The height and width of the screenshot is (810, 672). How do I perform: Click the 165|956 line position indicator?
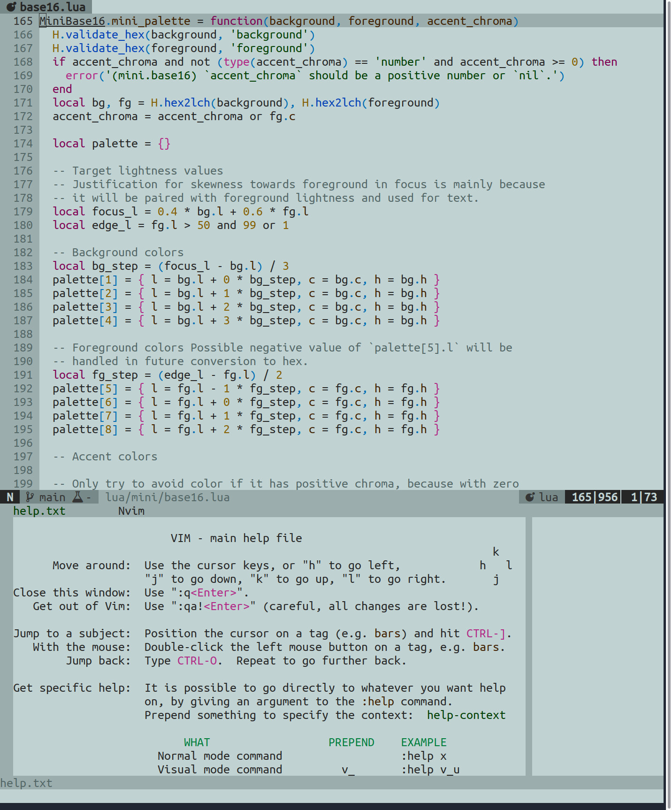click(594, 497)
